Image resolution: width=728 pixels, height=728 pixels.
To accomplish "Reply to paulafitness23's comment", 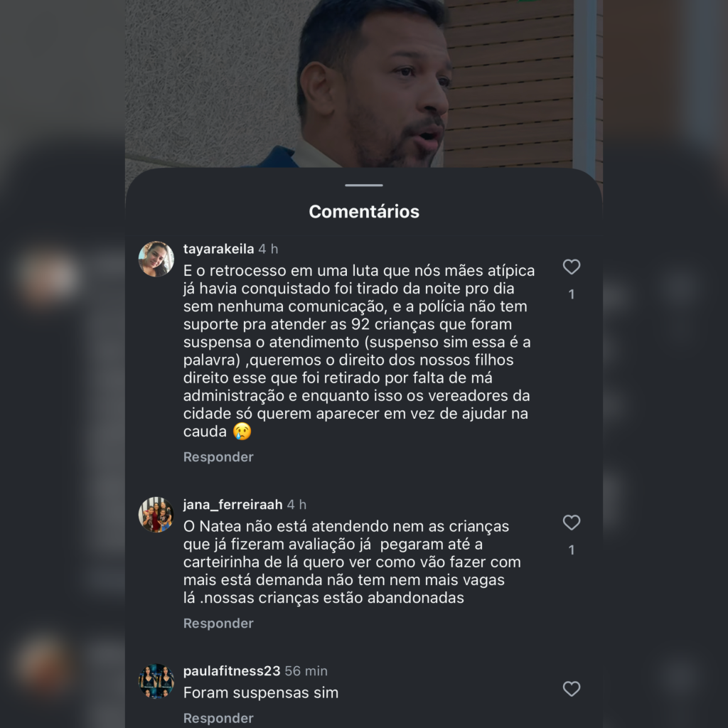I will pos(218,718).
